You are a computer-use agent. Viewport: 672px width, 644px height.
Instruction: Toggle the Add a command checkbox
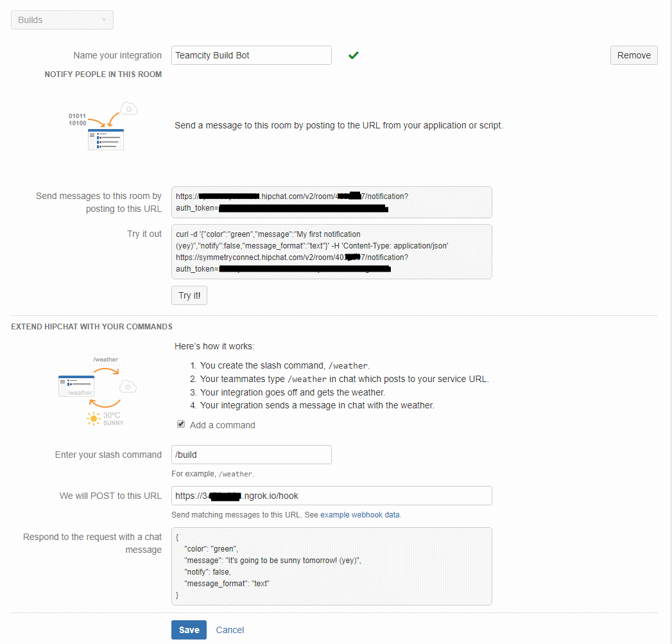click(181, 424)
